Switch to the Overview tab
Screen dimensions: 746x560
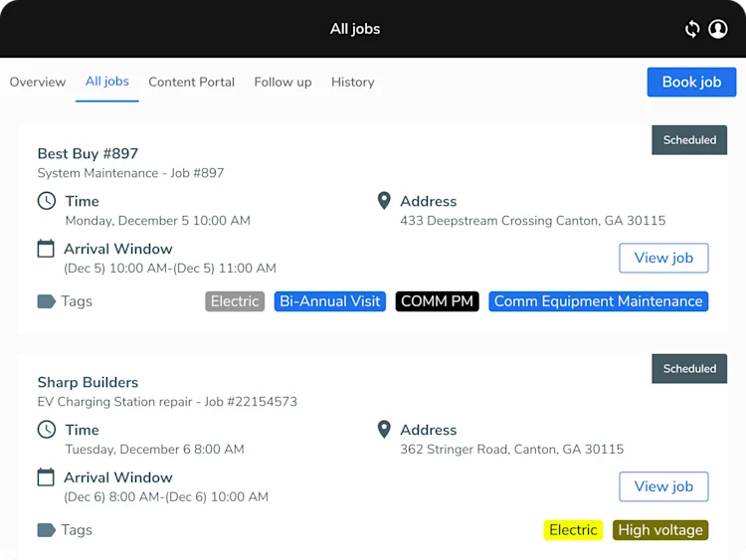point(38,82)
